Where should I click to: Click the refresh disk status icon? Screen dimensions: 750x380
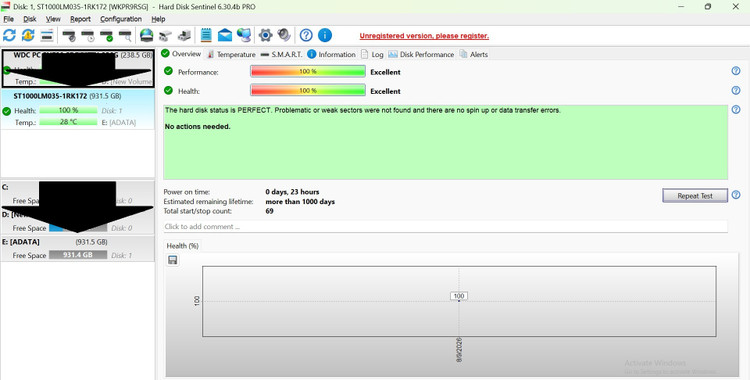click(x=9, y=35)
